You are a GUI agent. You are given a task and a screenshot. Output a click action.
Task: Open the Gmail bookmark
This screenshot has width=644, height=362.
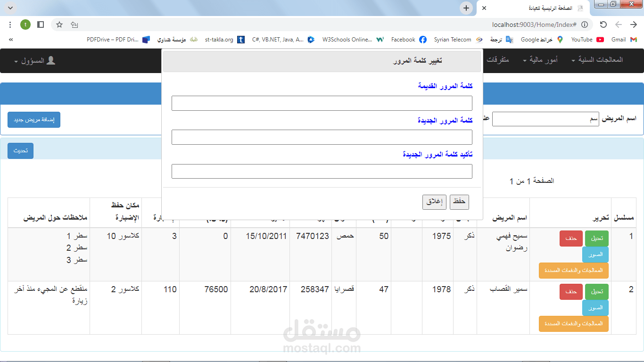pyautogui.click(x=624, y=40)
